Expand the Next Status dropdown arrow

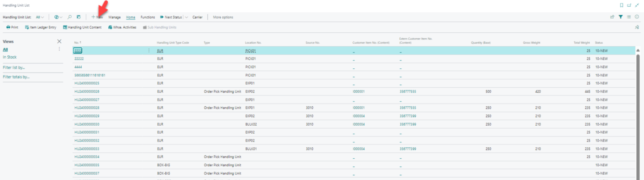(x=187, y=17)
